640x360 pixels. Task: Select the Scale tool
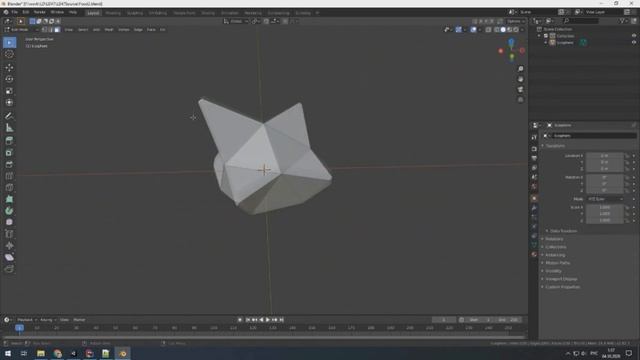pos(9,91)
